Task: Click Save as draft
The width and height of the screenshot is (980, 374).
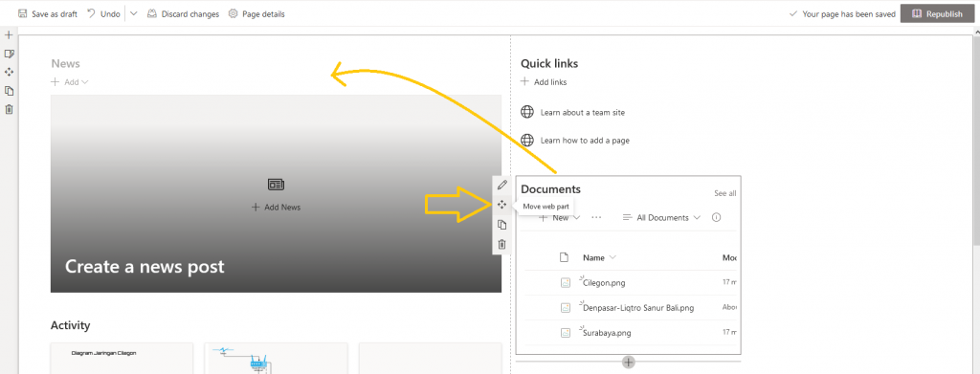Action: pyautogui.click(x=48, y=13)
